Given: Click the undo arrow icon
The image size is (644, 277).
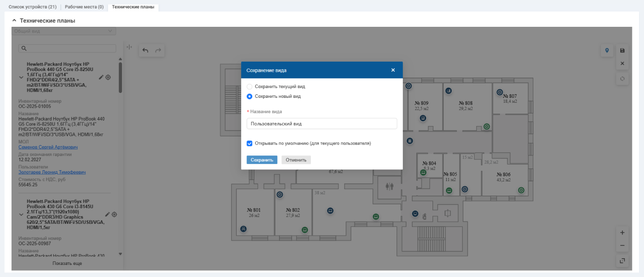Looking at the screenshot, I should coord(145,50).
